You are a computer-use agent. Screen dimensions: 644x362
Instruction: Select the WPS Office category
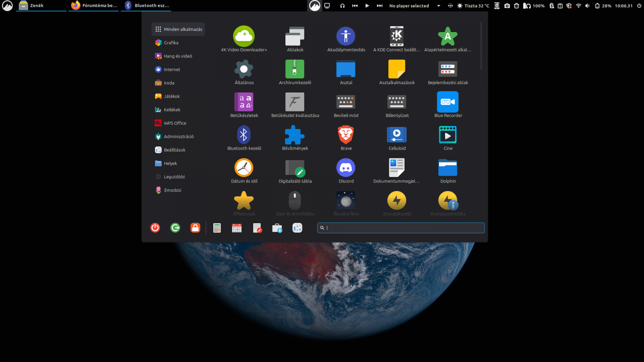click(x=178, y=123)
